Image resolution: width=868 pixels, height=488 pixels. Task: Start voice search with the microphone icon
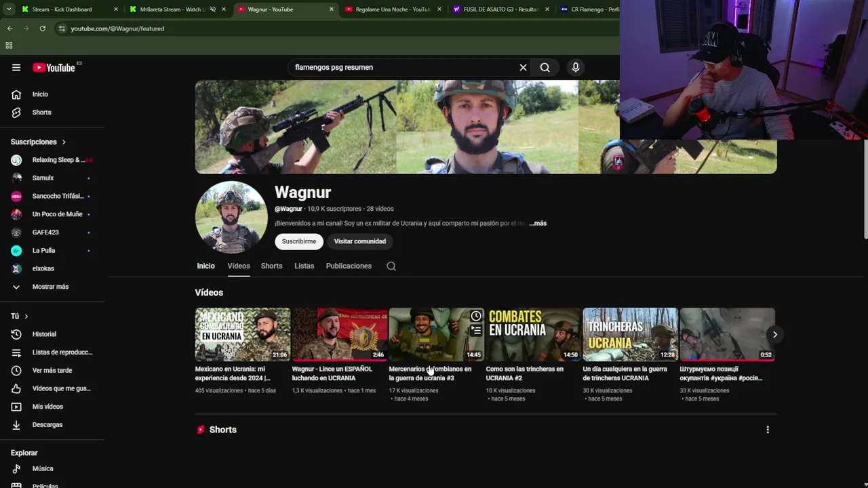[575, 67]
